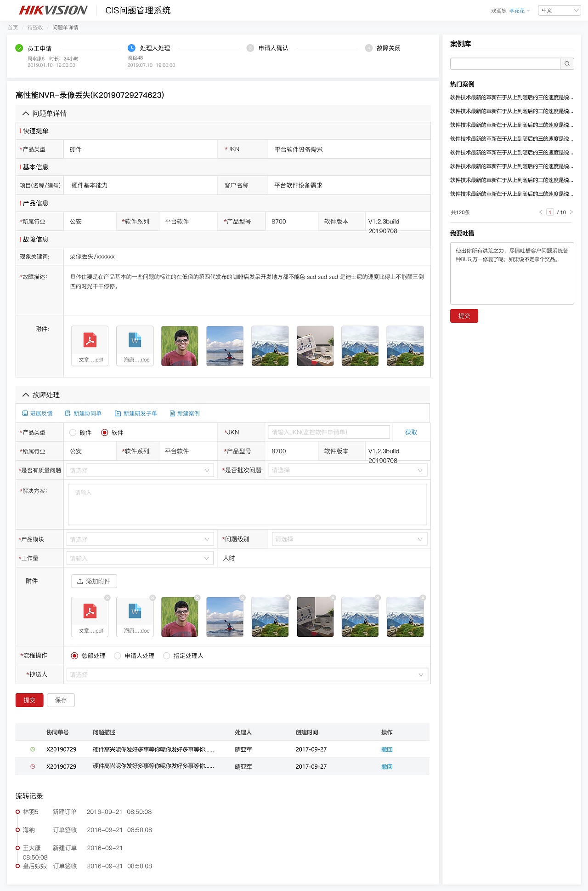Select 申请人处理 process operation
The height and width of the screenshot is (891, 588).
click(x=118, y=656)
